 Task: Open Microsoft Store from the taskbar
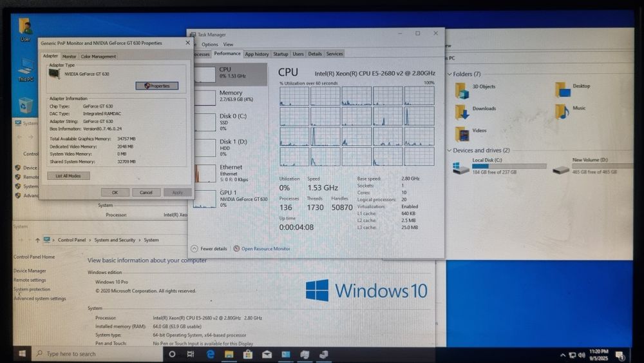coord(248,354)
